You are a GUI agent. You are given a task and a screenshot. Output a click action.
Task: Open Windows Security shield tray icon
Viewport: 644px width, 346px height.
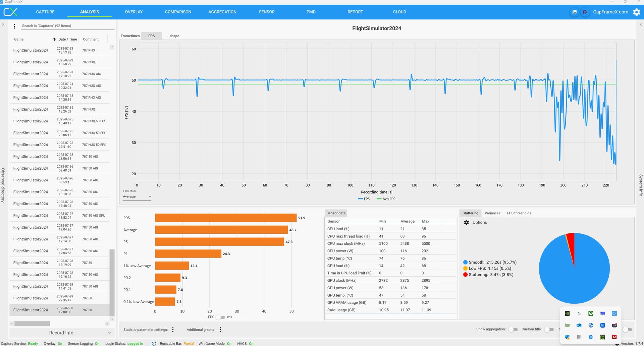(567, 337)
